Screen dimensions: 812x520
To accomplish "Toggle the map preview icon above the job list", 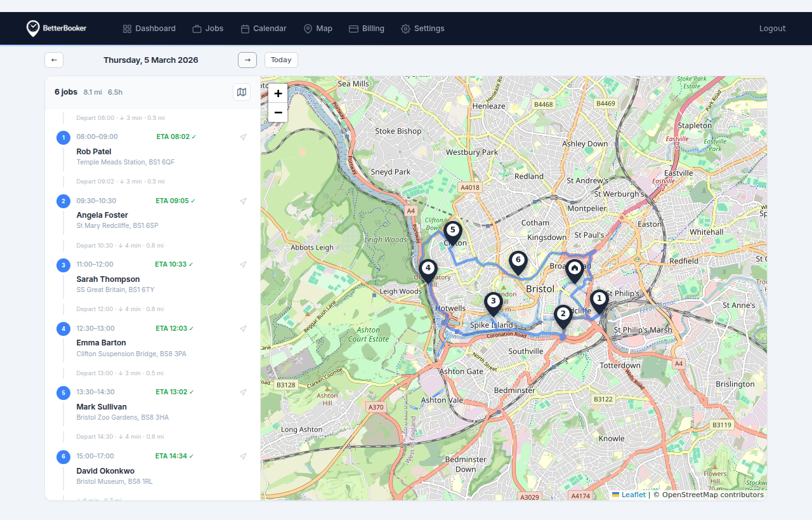I will [x=242, y=91].
